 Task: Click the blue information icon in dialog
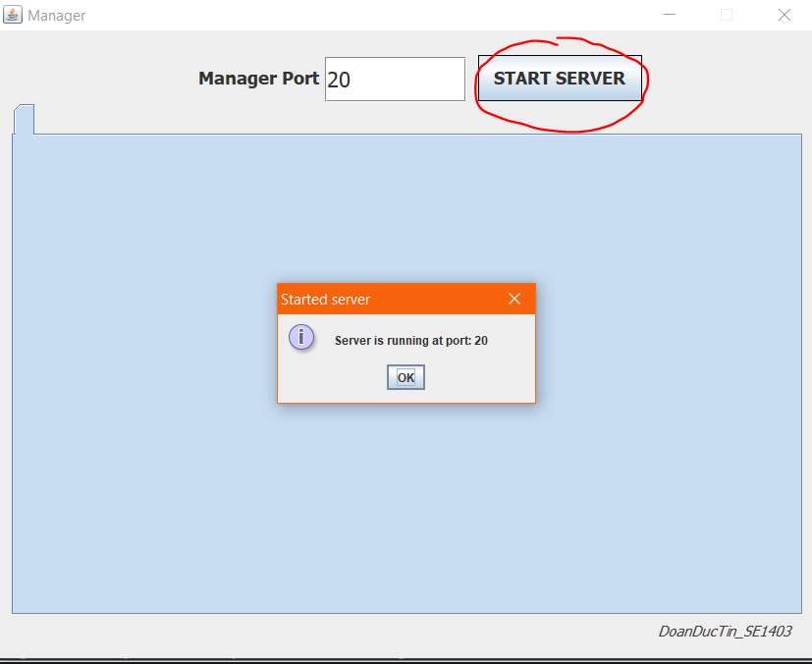[301, 337]
